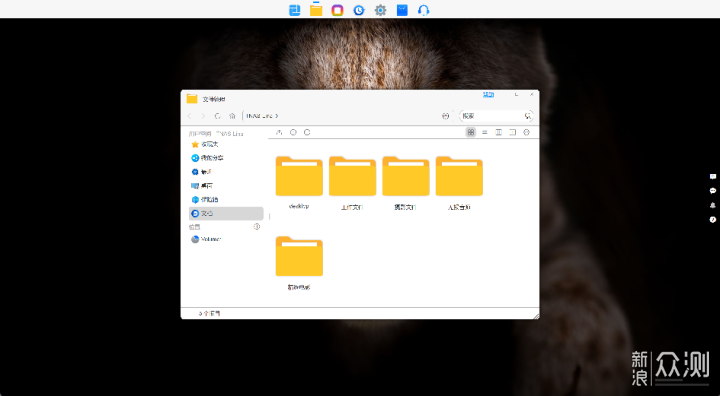This screenshot has height=396, width=720.
Task: Select the monitor-icon desktop sidebar item
Action: coord(226,186)
